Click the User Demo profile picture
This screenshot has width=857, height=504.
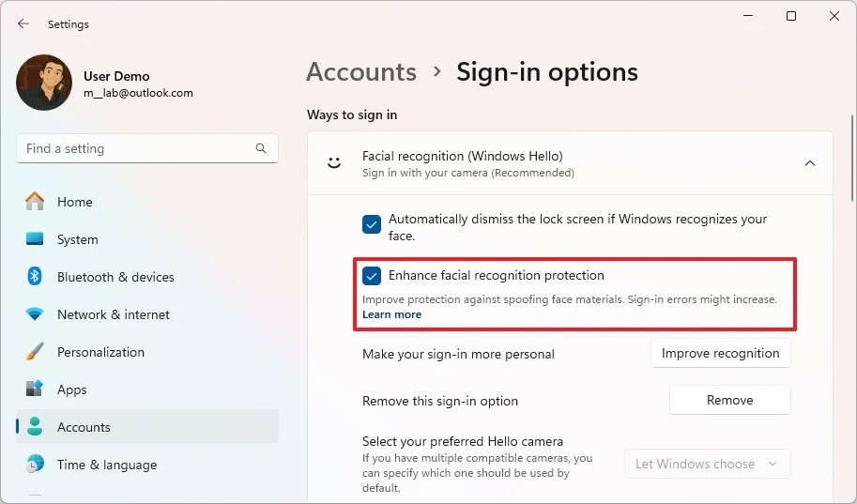point(44,82)
